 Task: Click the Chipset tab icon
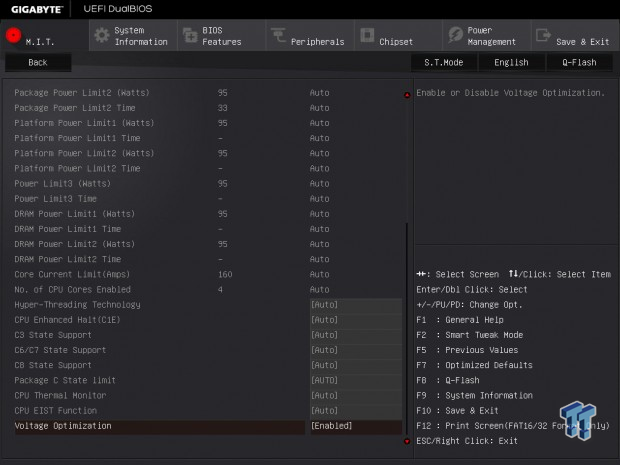pyautogui.click(x=367, y=35)
